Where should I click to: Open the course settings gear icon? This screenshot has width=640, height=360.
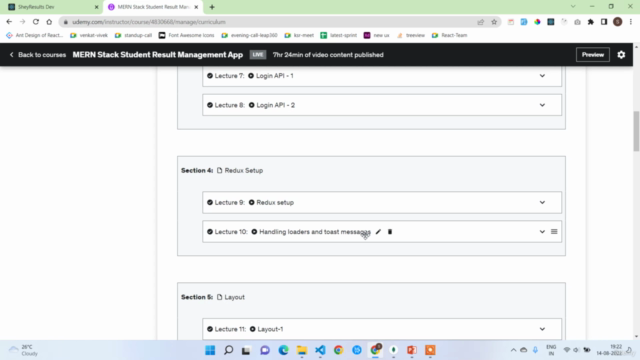(x=621, y=55)
